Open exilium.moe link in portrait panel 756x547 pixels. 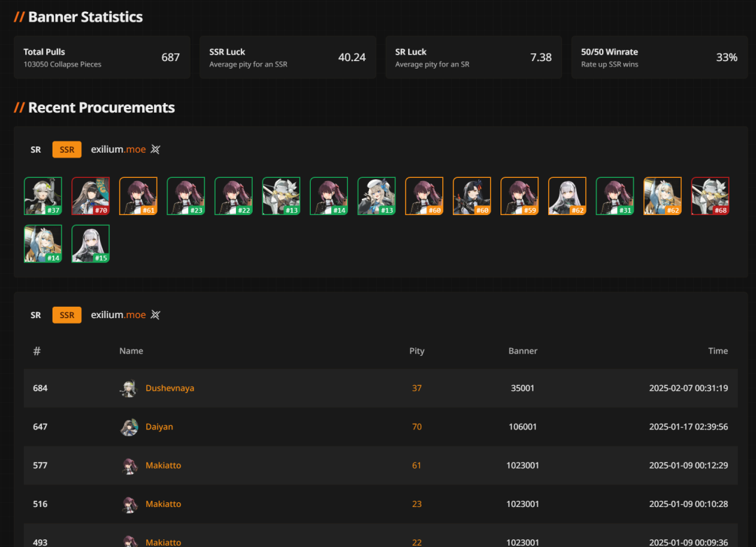(x=118, y=150)
